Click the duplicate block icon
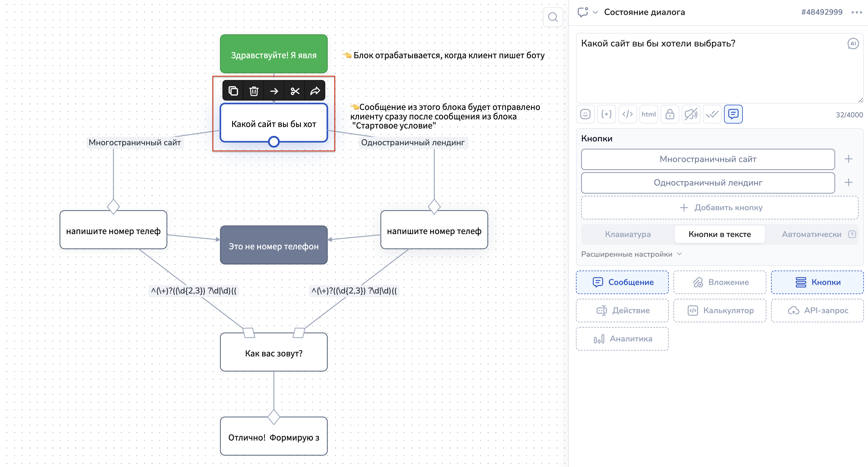 point(233,91)
